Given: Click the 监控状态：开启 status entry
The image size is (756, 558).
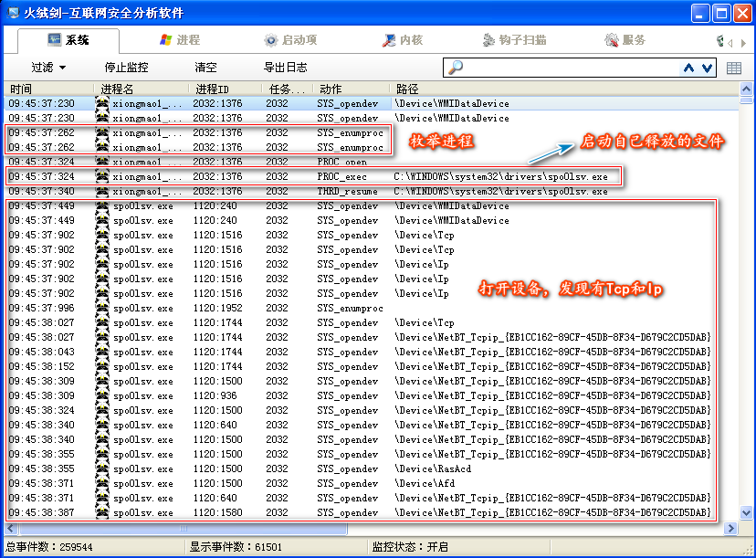Looking at the screenshot, I should (x=410, y=547).
